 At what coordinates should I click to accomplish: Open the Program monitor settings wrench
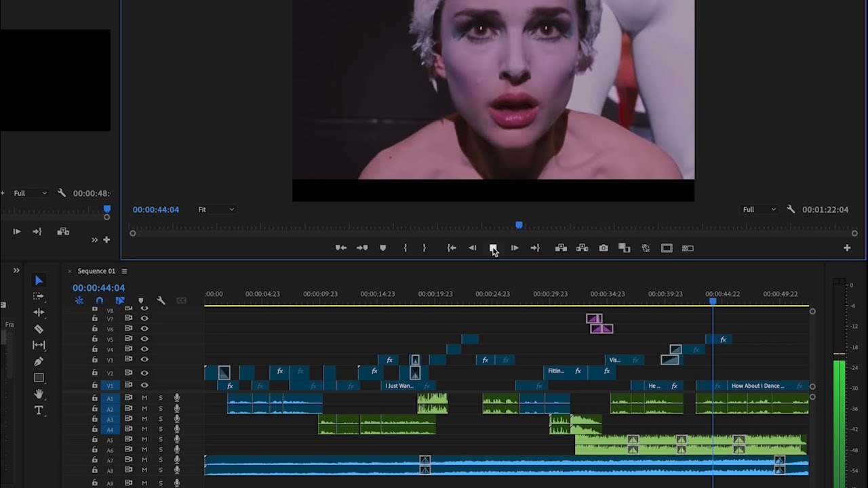pos(791,210)
